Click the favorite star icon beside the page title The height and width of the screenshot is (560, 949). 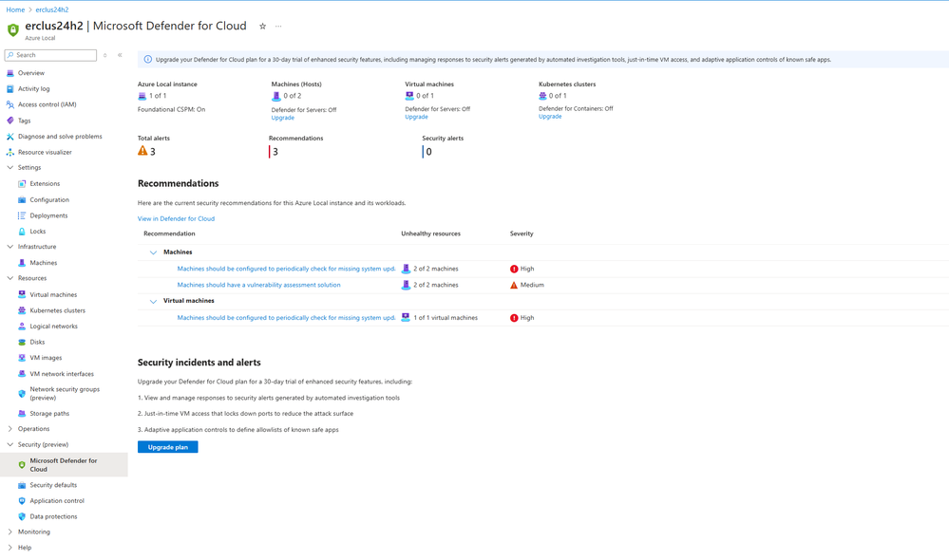(263, 26)
